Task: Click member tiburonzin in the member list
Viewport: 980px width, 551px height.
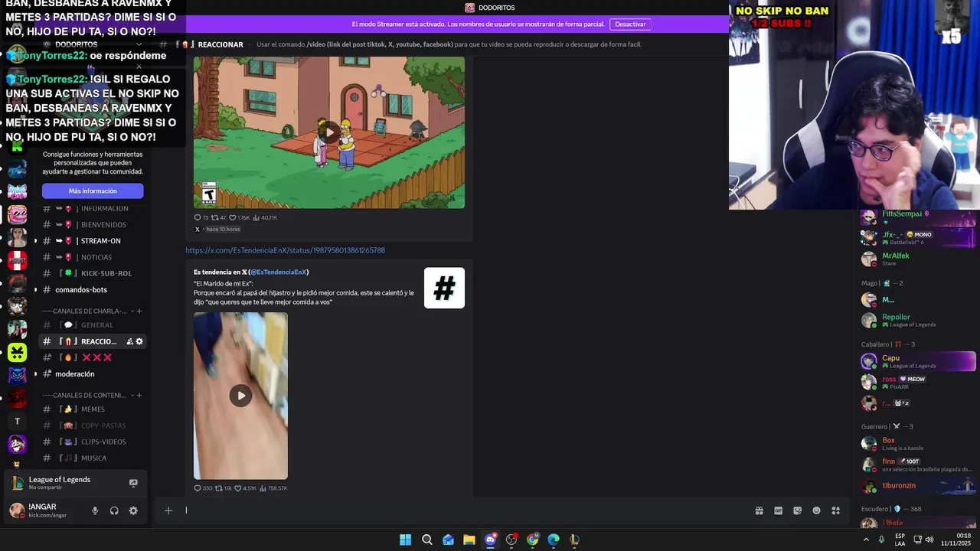Action: click(x=918, y=485)
